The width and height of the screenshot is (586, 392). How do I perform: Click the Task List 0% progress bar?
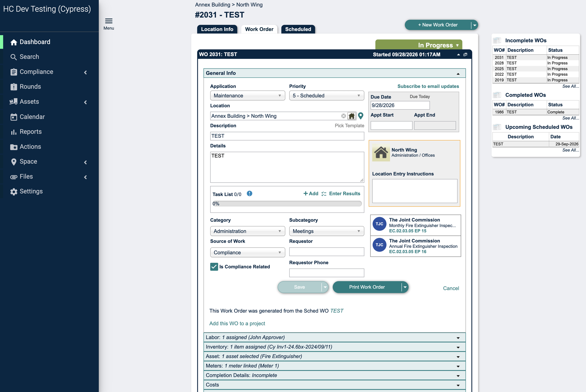pyautogui.click(x=287, y=204)
